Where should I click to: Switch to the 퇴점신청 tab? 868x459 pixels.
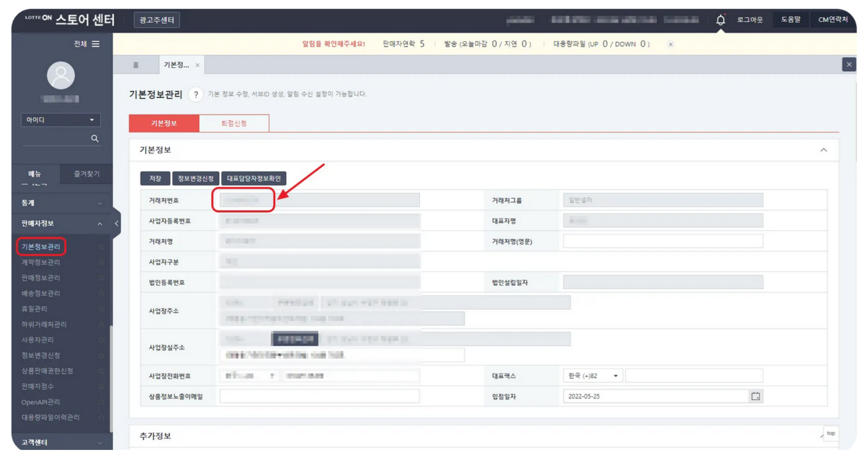234,123
